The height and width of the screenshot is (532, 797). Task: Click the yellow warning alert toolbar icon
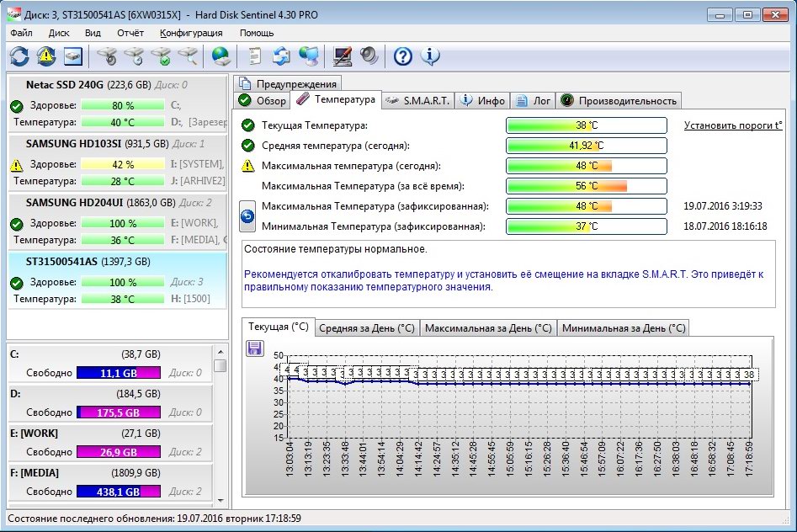pos(46,56)
